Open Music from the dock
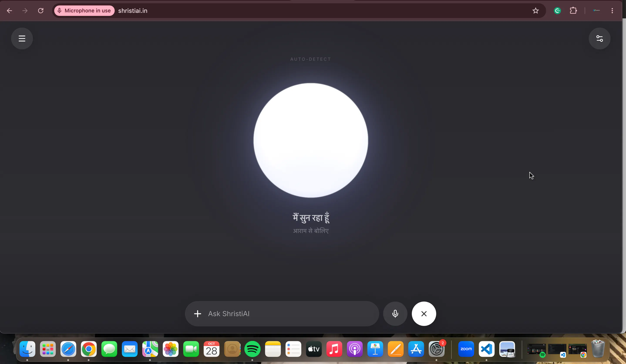Viewport: 626px width, 364px height. [x=334, y=349]
